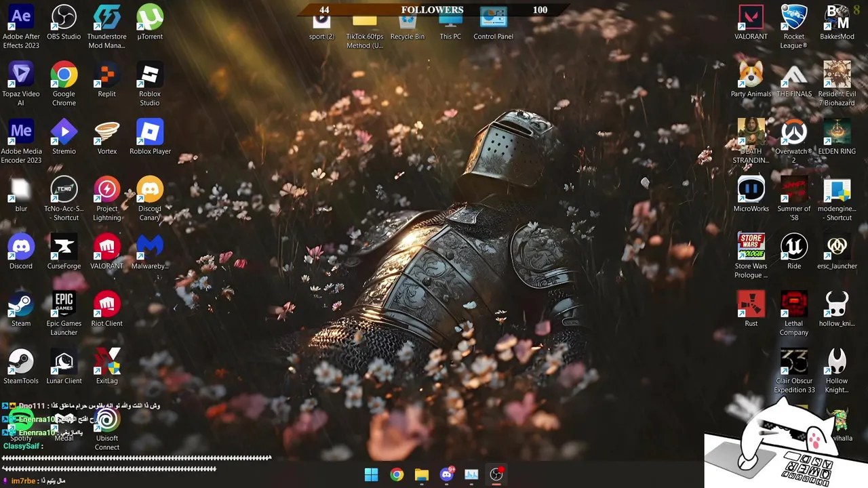The height and width of the screenshot is (488, 868).
Task: Select the ExitLag desktop icon
Action: [x=106, y=367]
